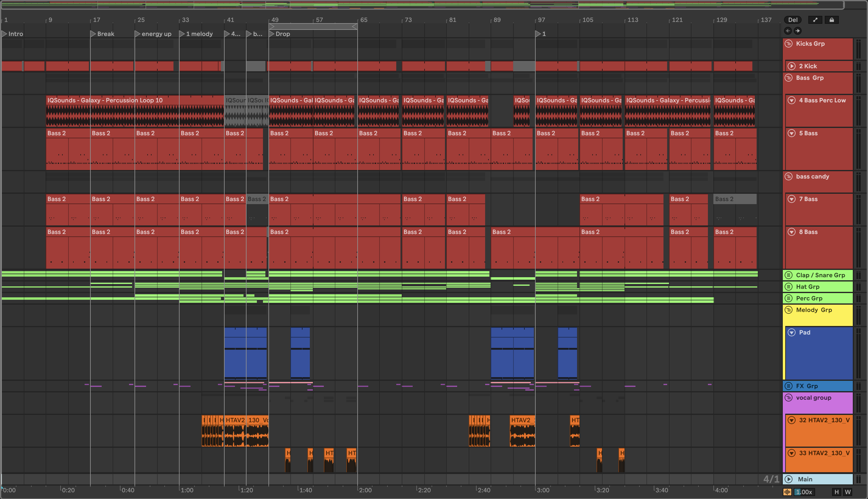Collapse the 4 Bass Perc Low track
The width and height of the screenshot is (868, 499).
(x=791, y=101)
